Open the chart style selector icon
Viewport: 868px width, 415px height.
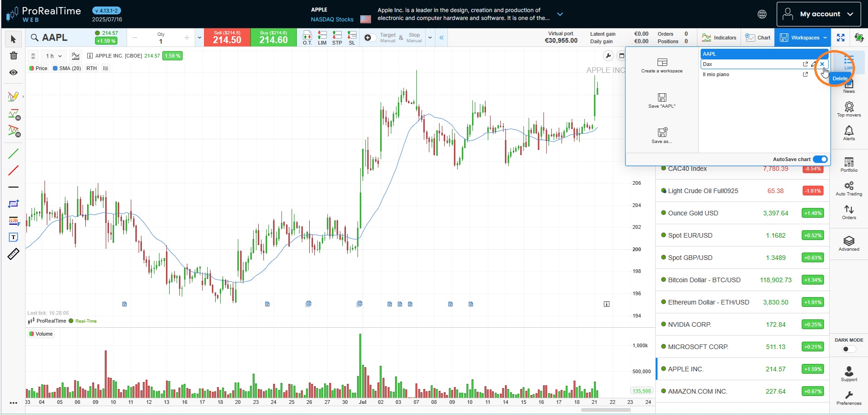coord(75,56)
